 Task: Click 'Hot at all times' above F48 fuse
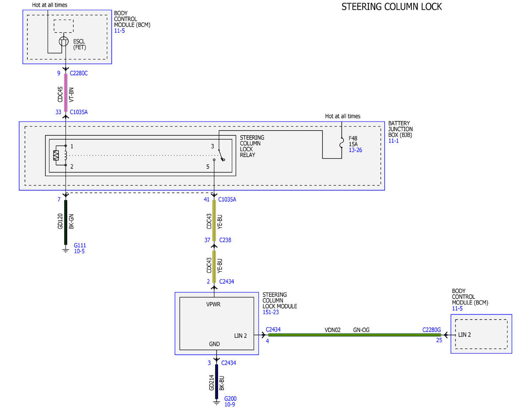click(x=343, y=116)
